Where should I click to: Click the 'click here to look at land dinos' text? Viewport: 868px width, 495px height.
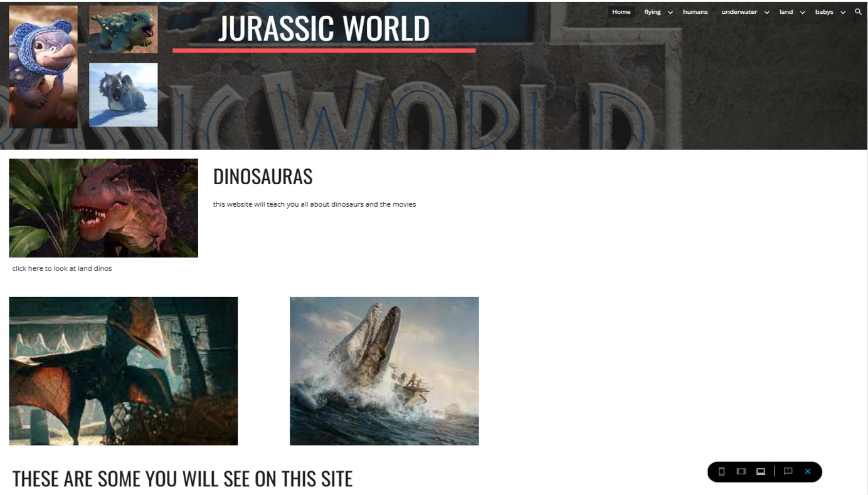point(62,268)
